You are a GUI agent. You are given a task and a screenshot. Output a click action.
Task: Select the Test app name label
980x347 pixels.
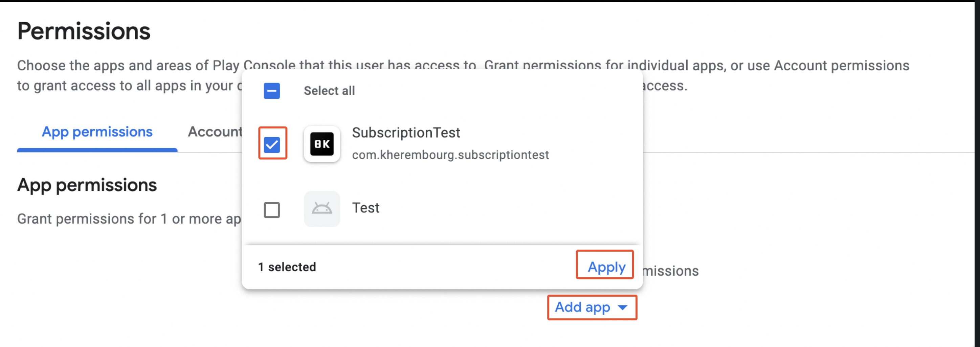tap(365, 208)
